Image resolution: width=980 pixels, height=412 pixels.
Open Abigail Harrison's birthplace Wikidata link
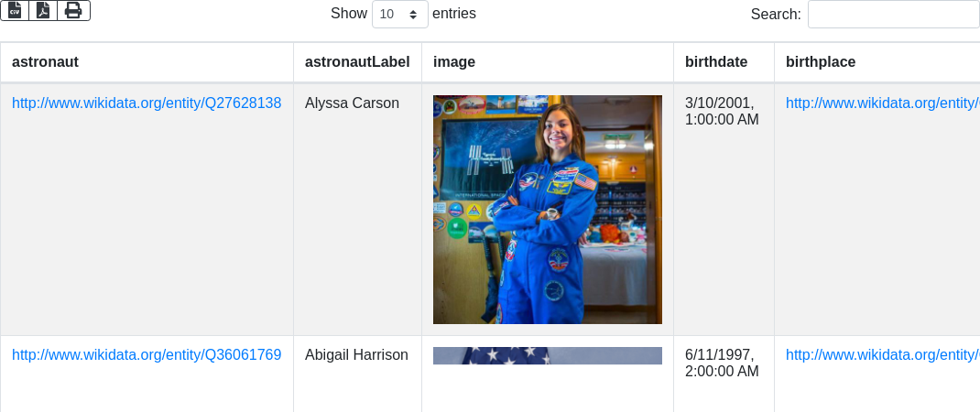(882, 354)
